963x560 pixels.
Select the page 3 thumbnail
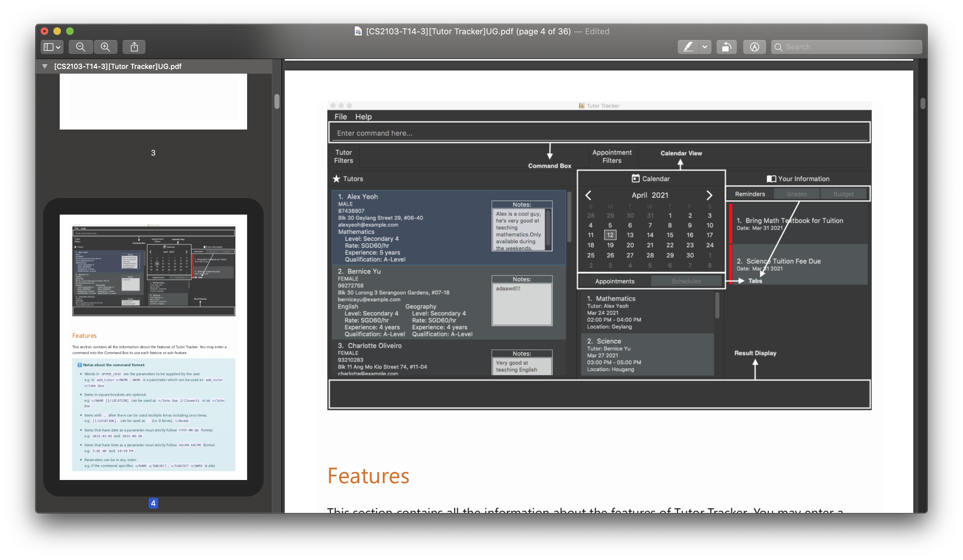point(153,102)
